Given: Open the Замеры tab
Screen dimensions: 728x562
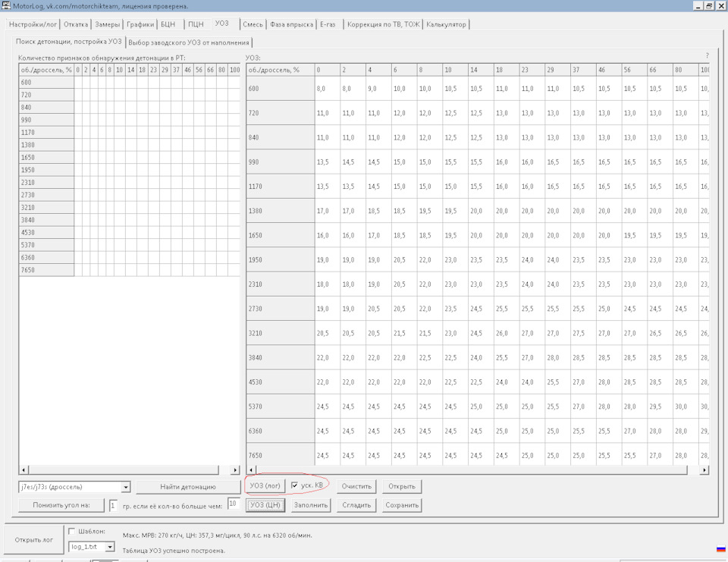Looking at the screenshot, I should (107, 24).
